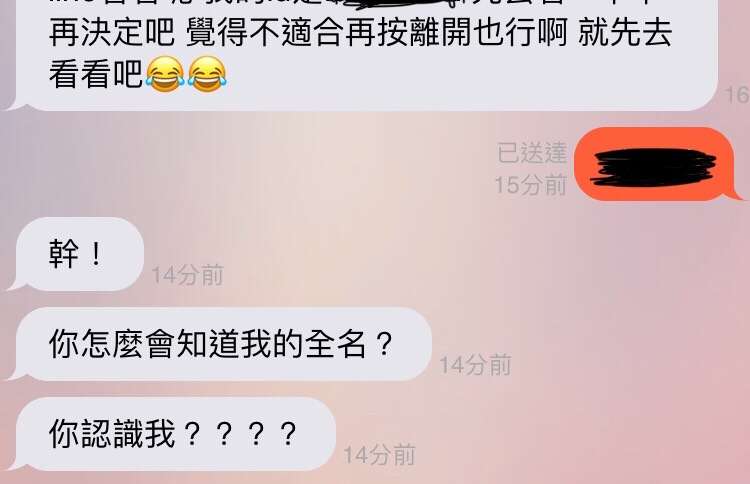Click the cut-off "16" timestamp
Viewport: 750px width, 484px height.
737,95
